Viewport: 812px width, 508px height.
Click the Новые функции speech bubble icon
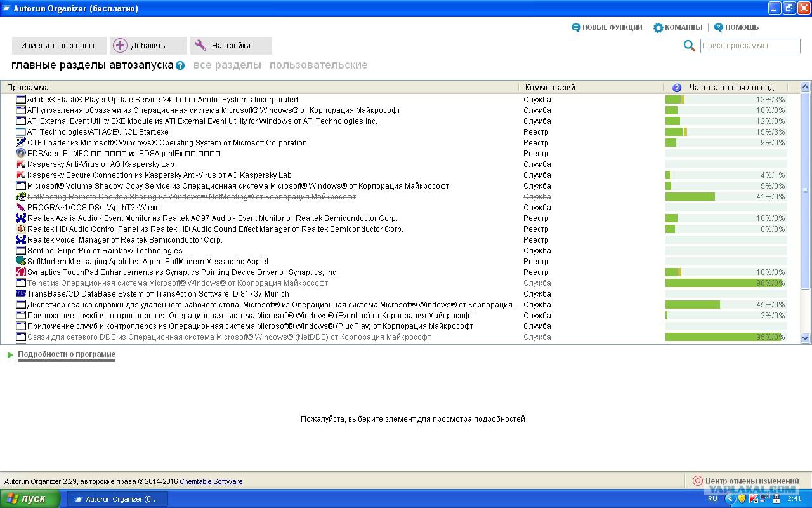coord(576,28)
